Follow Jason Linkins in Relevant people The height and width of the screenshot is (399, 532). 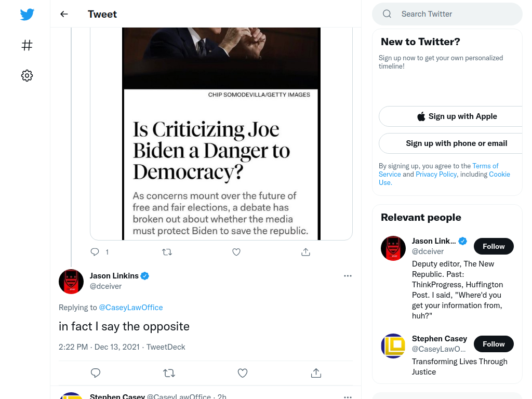494,246
